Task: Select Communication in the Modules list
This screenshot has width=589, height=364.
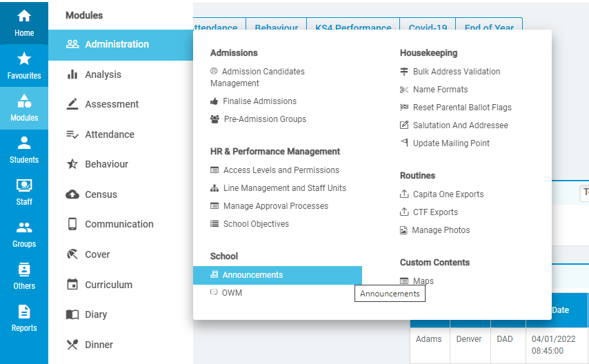Action: (119, 224)
